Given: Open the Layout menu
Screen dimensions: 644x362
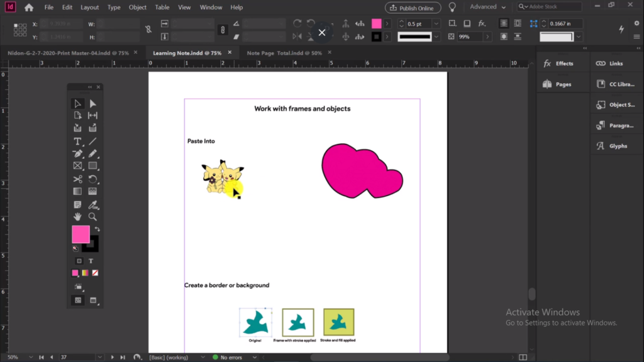Looking at the screenshot, I should [89, 8].
